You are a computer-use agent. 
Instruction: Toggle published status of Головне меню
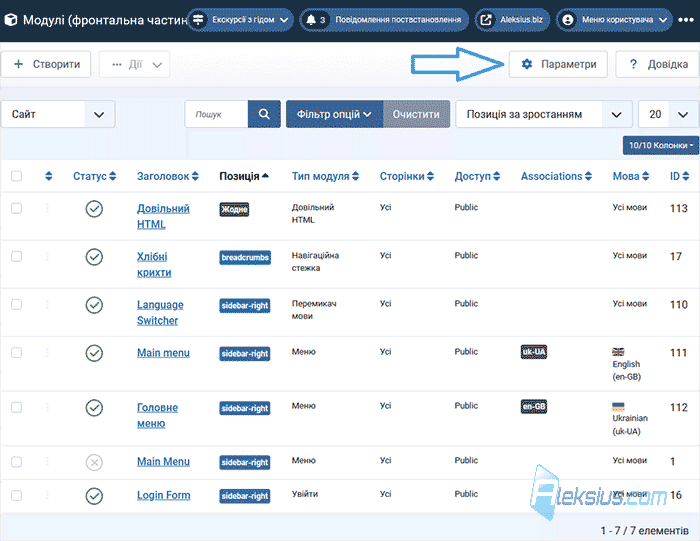94,408
